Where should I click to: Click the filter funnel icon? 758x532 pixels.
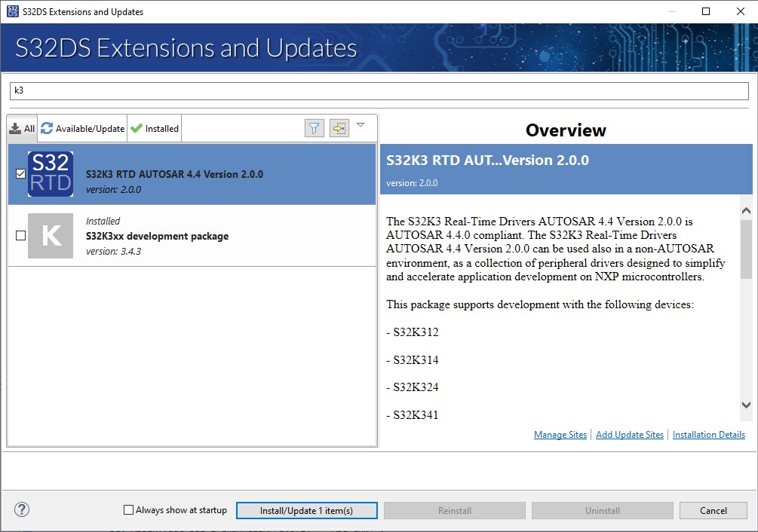click(315, 128)
